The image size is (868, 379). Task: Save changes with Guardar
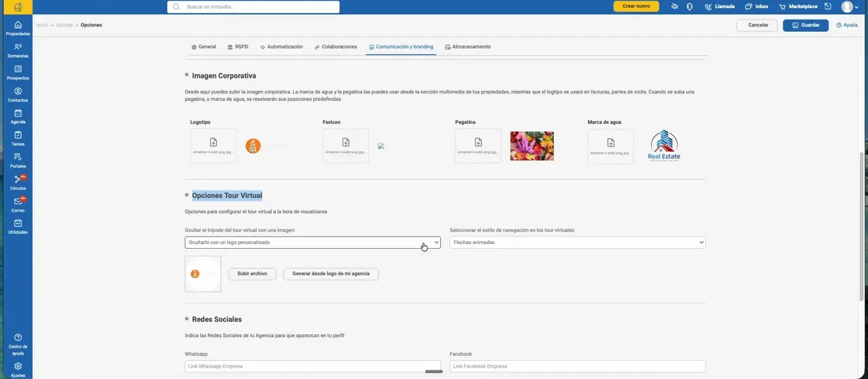[x=806, y=25]
